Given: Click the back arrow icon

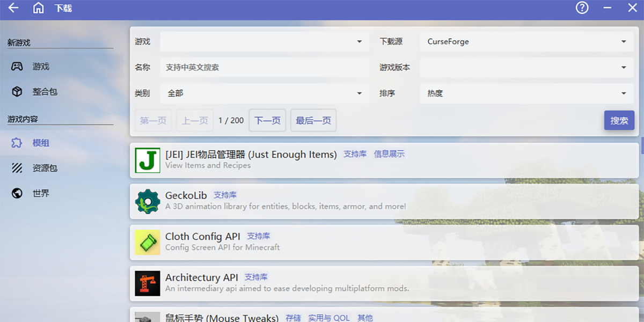Looking at the screenshot, I should click(x=13, y=8).
